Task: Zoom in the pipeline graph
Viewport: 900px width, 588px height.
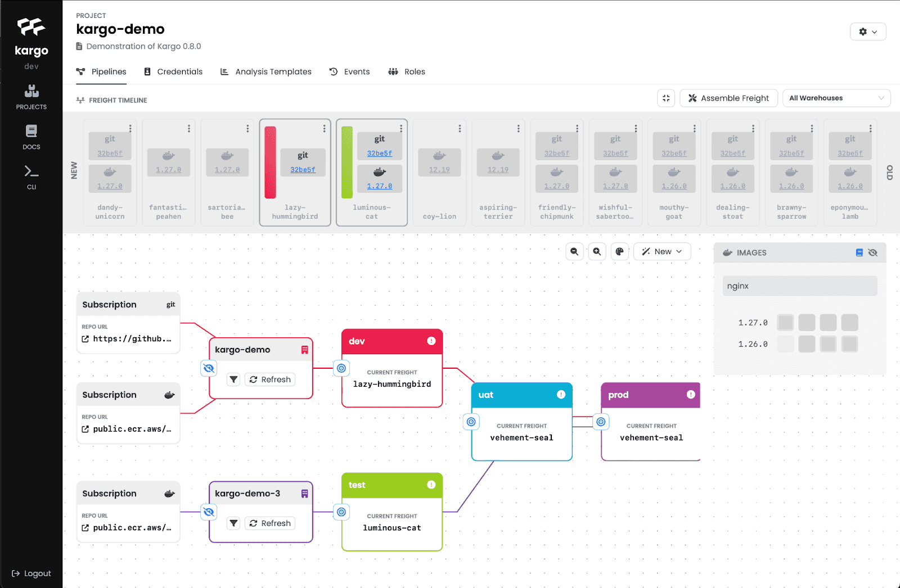Action: [597, 251]
